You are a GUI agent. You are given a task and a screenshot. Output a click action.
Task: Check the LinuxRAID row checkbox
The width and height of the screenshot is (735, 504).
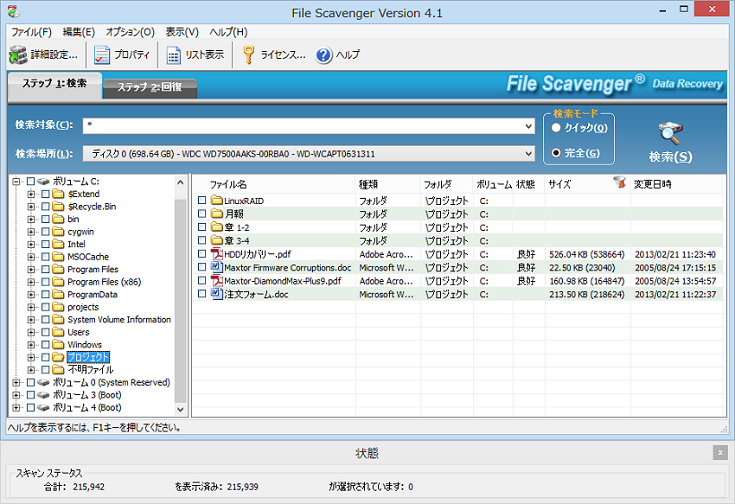[202, 200]
